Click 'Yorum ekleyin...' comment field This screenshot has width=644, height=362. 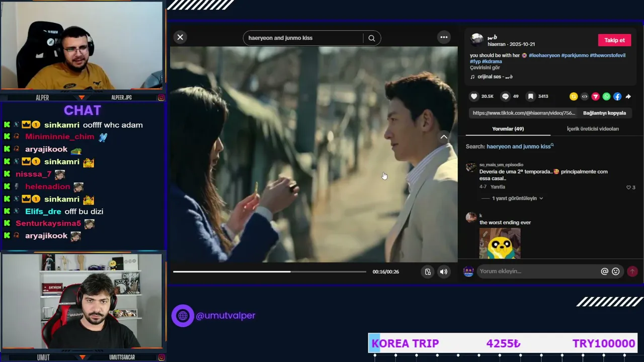pyautogui.click(x=537, y=271)
